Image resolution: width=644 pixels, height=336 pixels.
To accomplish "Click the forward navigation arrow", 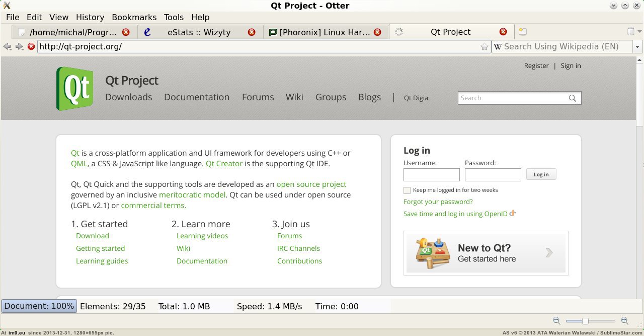I will point(19,46).
